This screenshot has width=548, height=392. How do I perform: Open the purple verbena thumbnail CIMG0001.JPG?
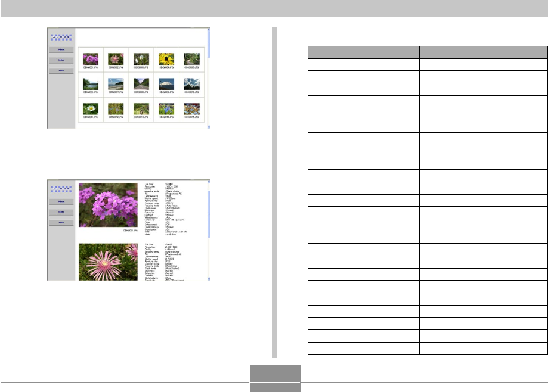tap(91, 59)
